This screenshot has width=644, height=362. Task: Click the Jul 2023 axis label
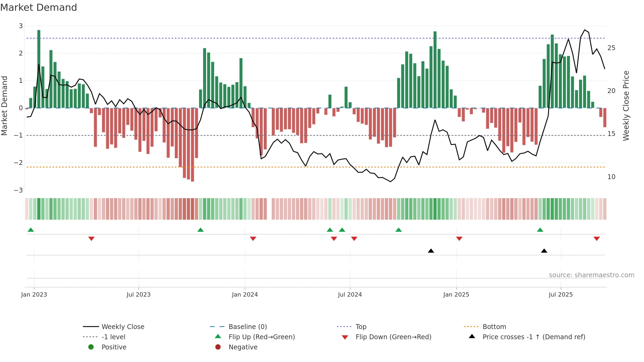[x=139, y=295]
